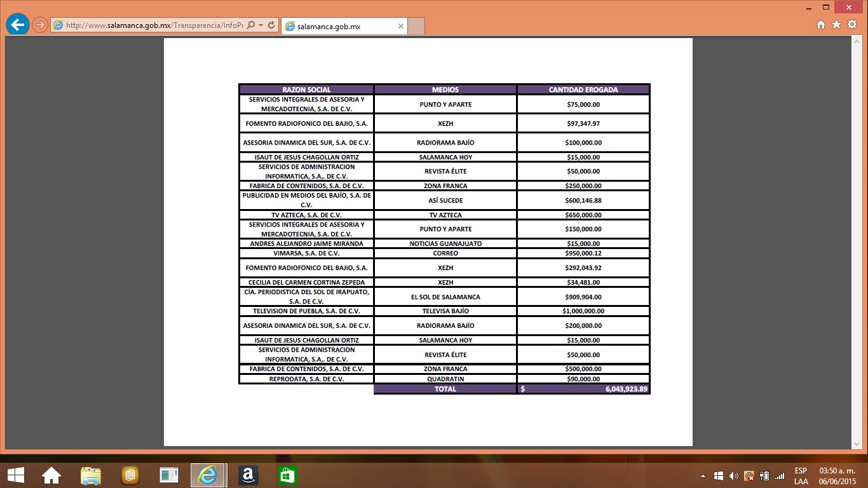The width and height of the screenshot is (868, 488).
Task: Open the house icon on the taskbar
Action: 51,475
